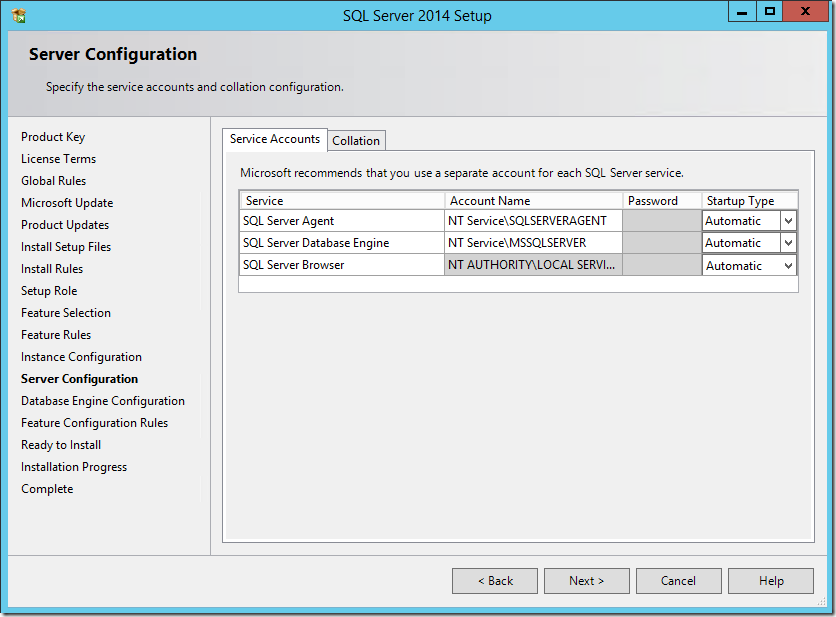The image size is (836, 617).
Task: Select Install Rules step in sidebar
Action: 52,269
